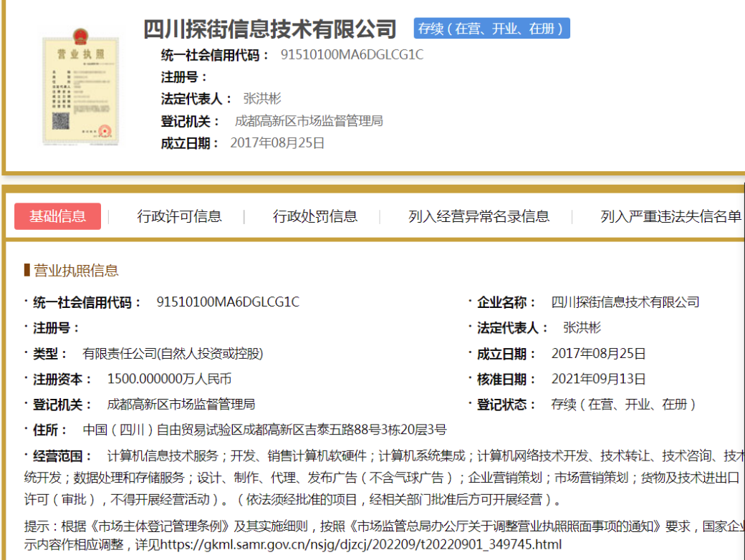
Task: Click 企业名称 value in license details
Action: [625, 302]
